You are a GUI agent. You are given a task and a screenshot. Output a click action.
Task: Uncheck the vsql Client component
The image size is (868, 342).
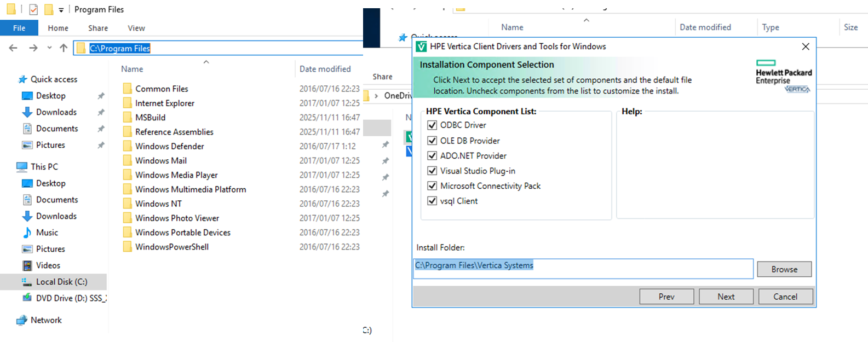tap(432, 201)
